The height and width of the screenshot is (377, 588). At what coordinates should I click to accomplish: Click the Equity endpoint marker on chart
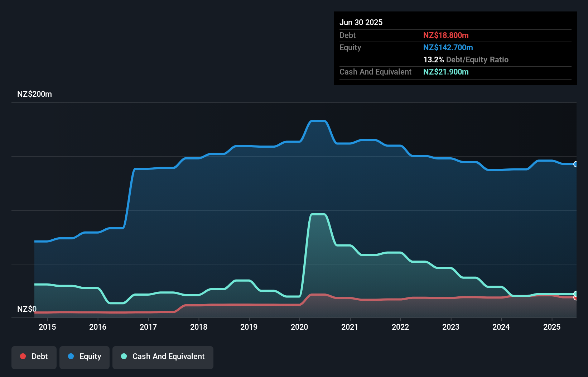coord(576,164)
